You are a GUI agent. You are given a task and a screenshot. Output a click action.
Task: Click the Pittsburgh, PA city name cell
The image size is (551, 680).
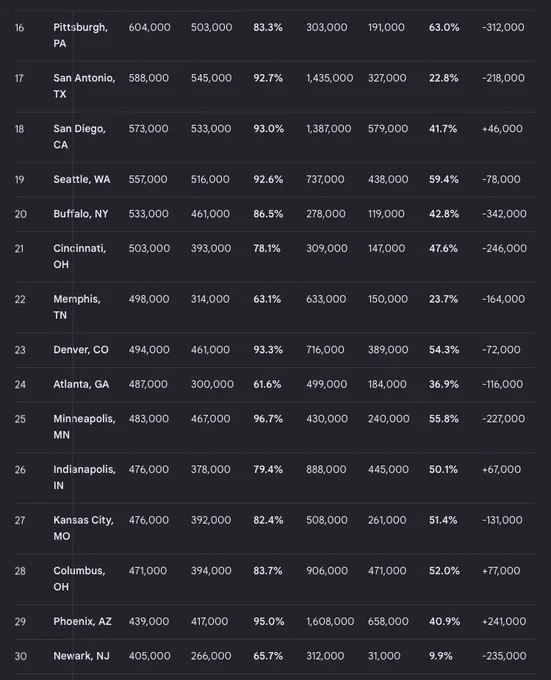tap(80, 35)
